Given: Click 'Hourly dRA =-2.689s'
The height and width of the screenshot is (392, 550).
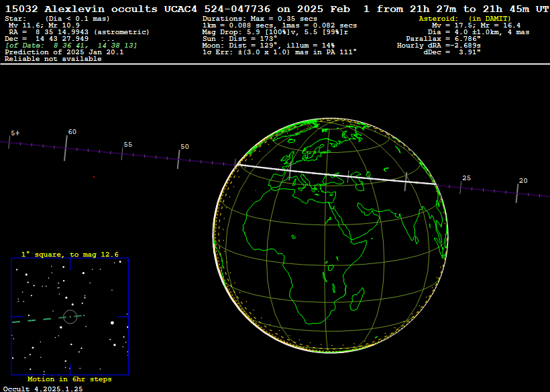Looking at the screenshot, I should coord(439,46).
